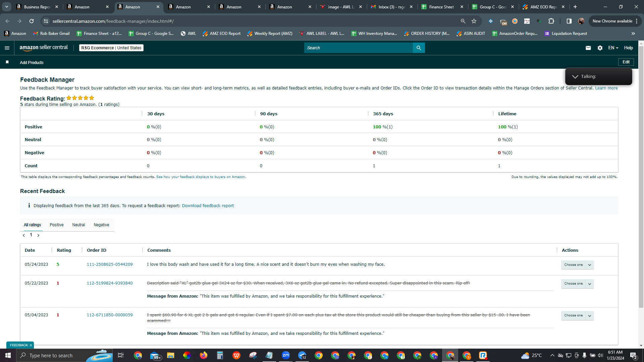Open the Choose one dropdown for order 112-6711850-0009059

click(x=577, y=315)
